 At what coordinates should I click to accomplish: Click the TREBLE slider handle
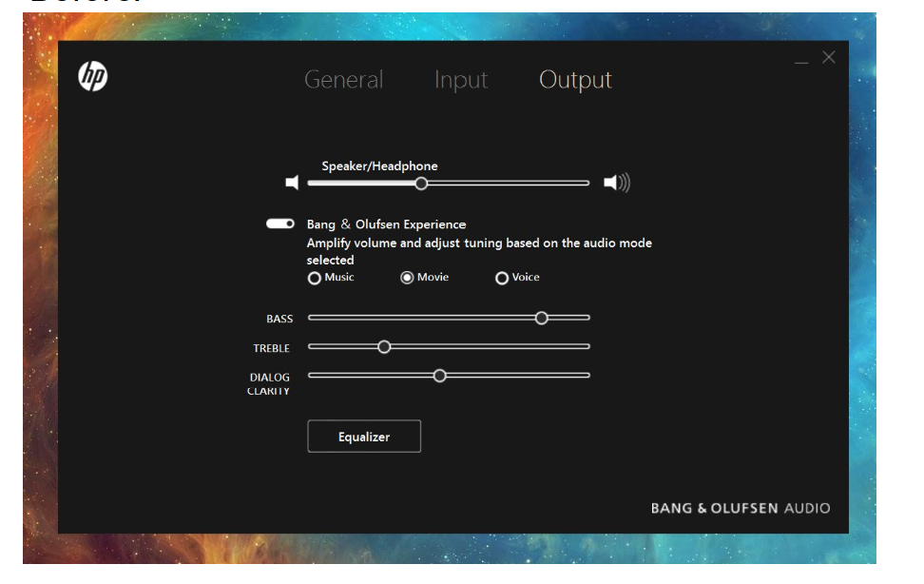[x=384, y=347]
